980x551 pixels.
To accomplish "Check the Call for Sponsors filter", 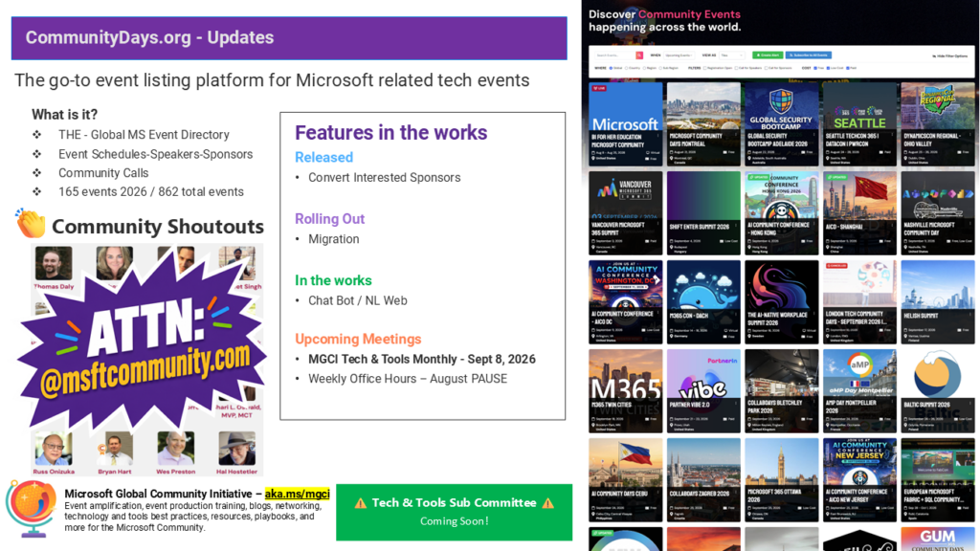I will point(767,68).
